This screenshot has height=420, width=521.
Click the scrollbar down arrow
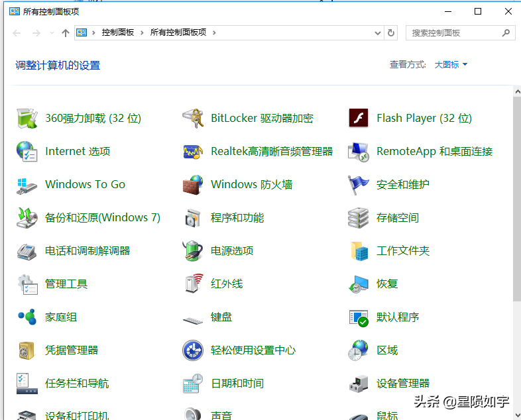517,415
